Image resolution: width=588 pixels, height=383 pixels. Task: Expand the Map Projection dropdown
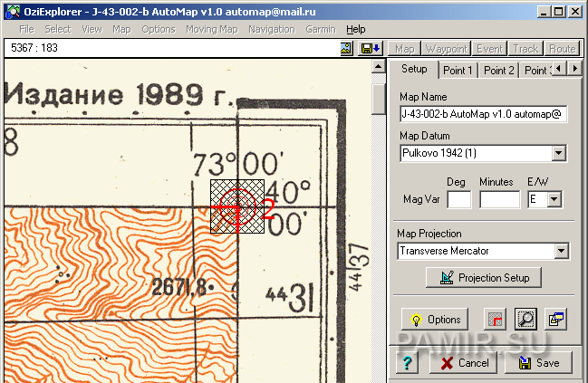(562, 251)
